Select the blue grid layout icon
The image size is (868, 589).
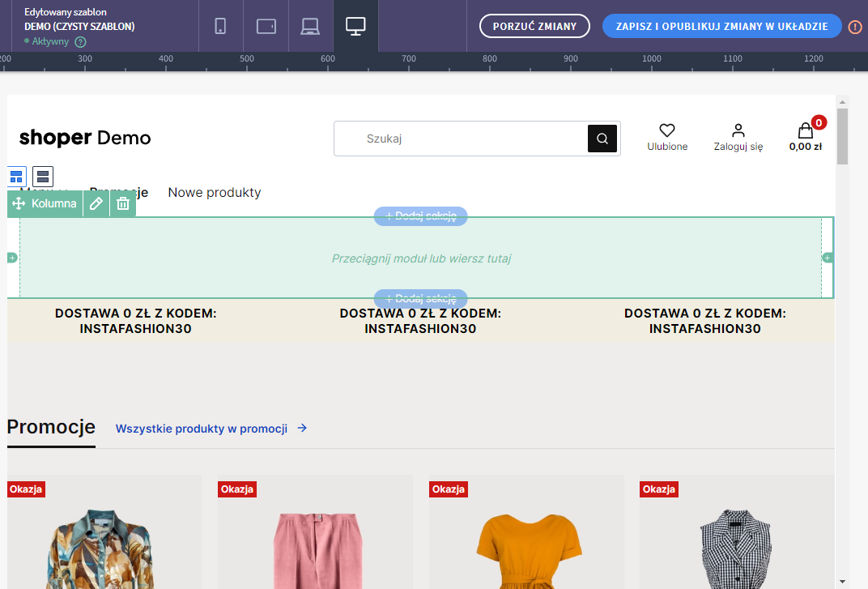(17, 177)
